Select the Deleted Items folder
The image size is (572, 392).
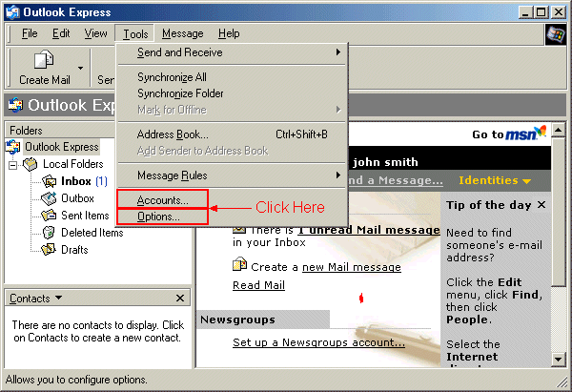pos(92,233)
